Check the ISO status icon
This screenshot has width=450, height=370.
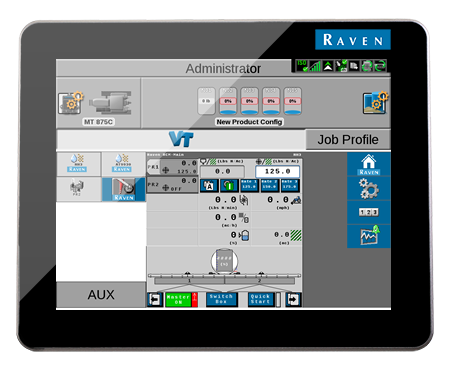(x=302, y=66)
